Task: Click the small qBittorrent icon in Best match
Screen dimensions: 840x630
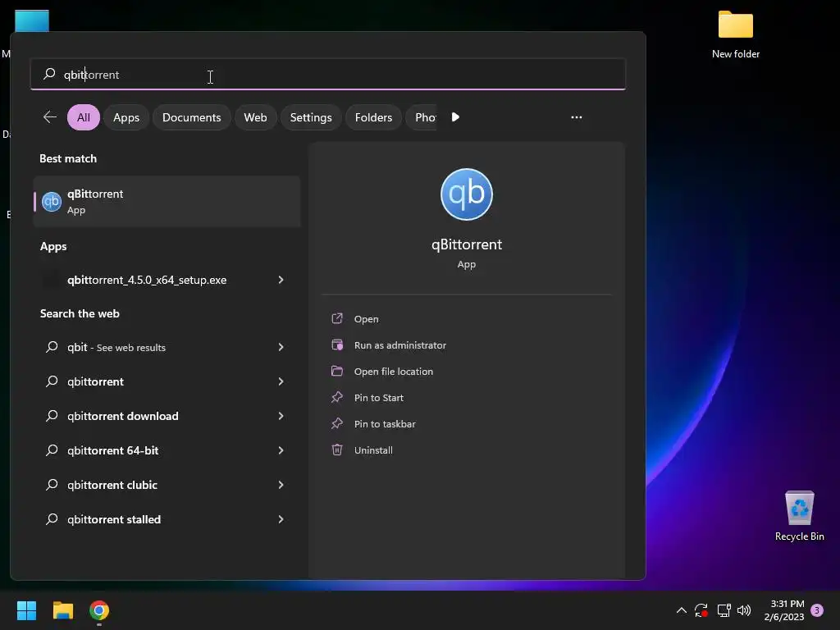Action: [x=52, y=202]
